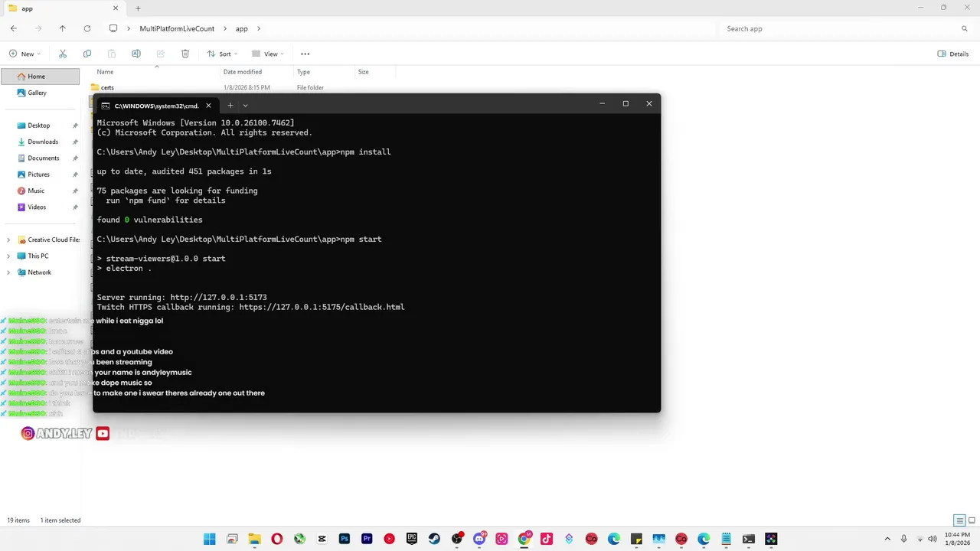Open Photoshop from the taskbar
Viewport: 980px width, 551px height.
click(345, 539)
